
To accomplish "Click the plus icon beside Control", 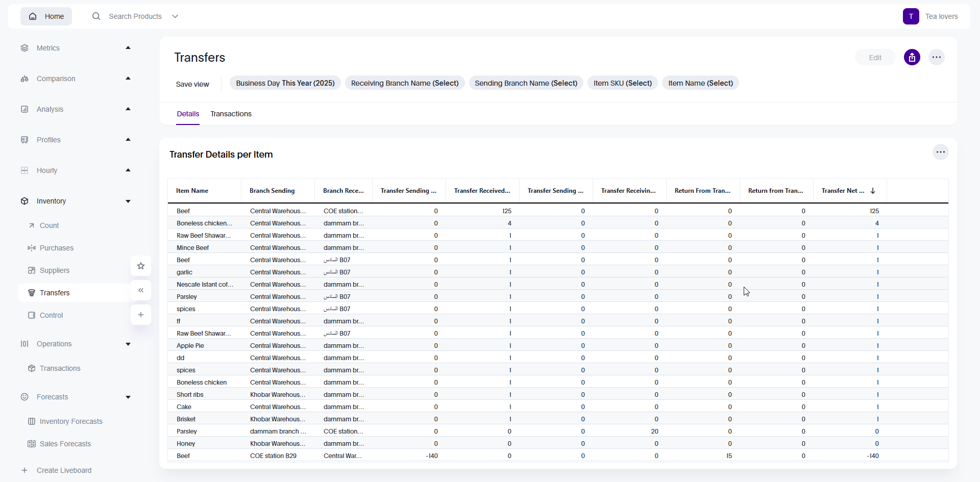I will (x=141, y=315).
